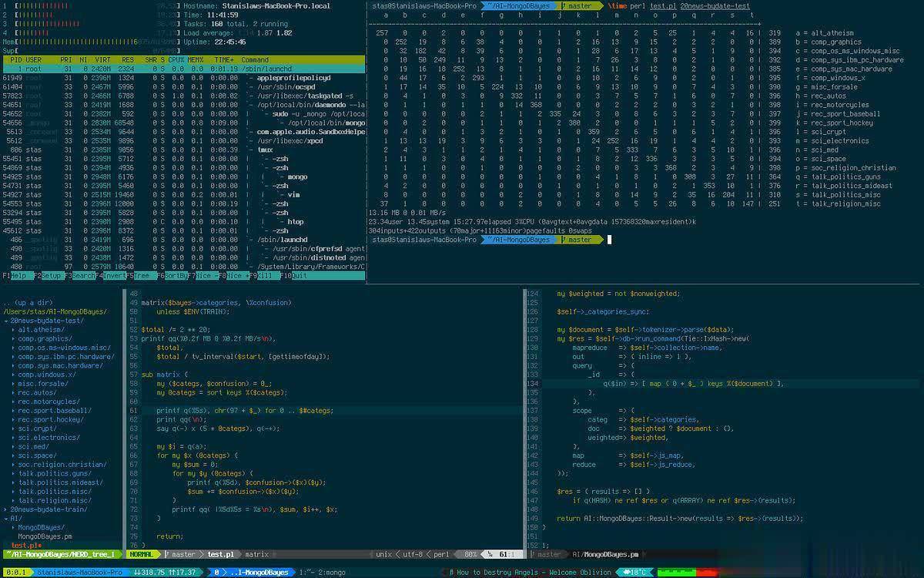Click the NORMAL mode indicator in vim statusline
The image size is (924, 578).
click(x=142, y=554)
